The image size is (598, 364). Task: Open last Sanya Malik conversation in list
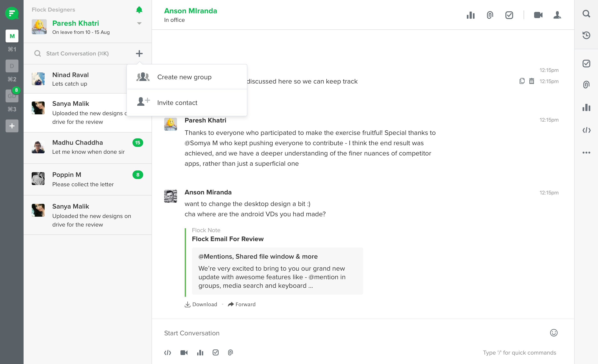(x=88, y=215)
